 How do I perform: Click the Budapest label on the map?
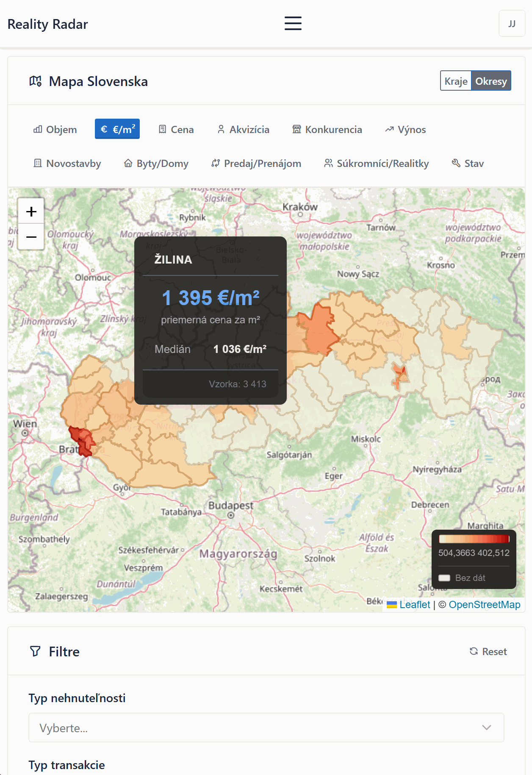pos(231,506)
